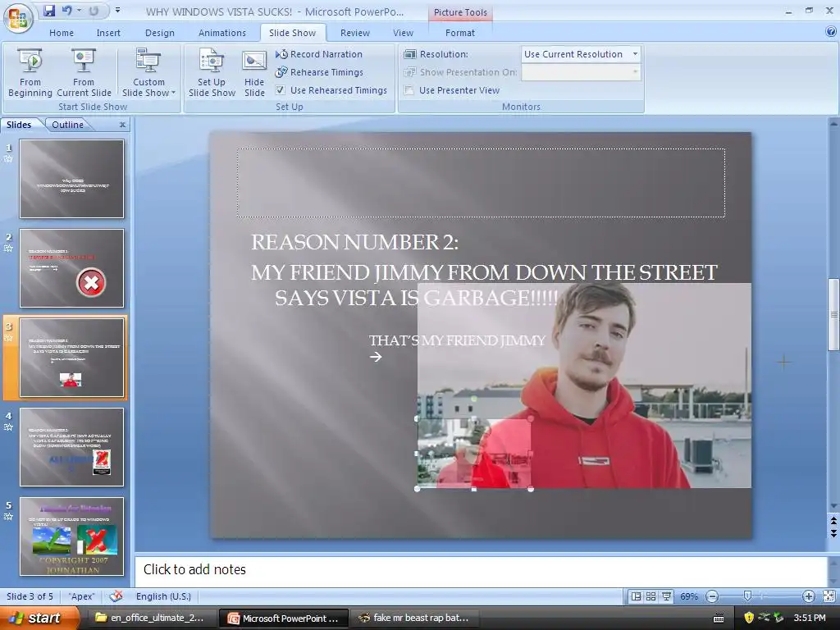Open Customize Quick Access Toolbar dropdown
The width and height of the screenshot is (840, 630).
pos(118,11)
